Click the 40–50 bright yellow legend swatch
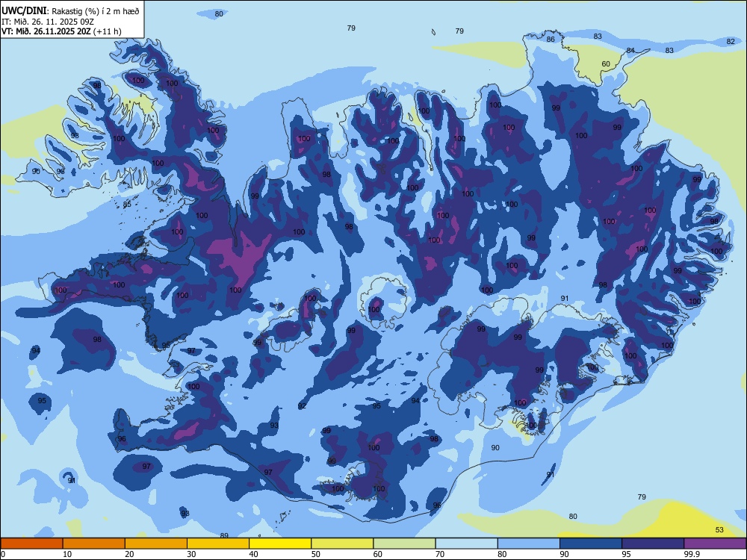 tap(280, 544)
